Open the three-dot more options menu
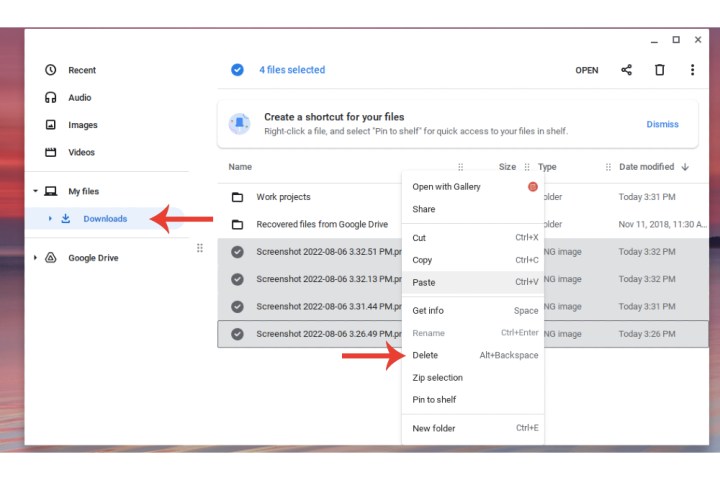Image resolution: width=720 pixels, height=480 pixels. click(692, 70)
